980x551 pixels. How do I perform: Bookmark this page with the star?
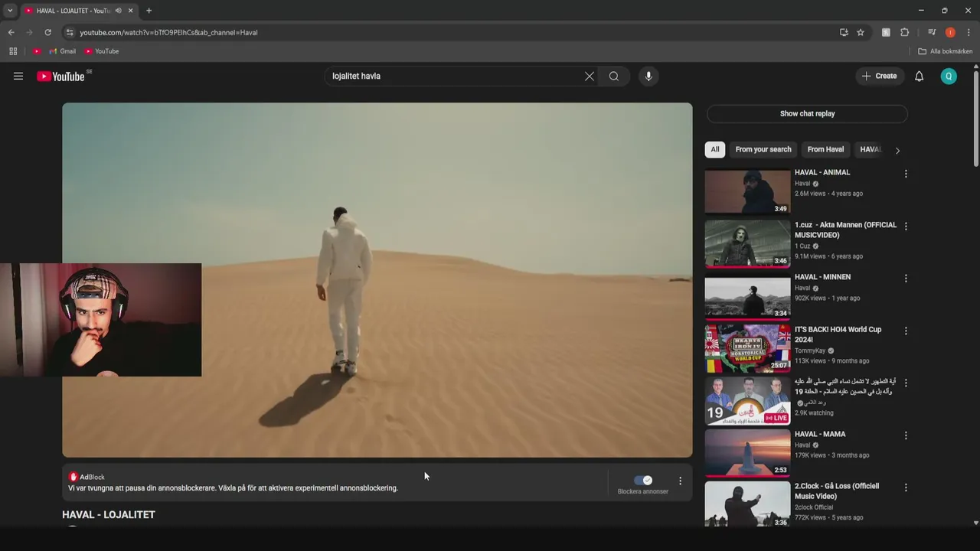tap(861, 32)
